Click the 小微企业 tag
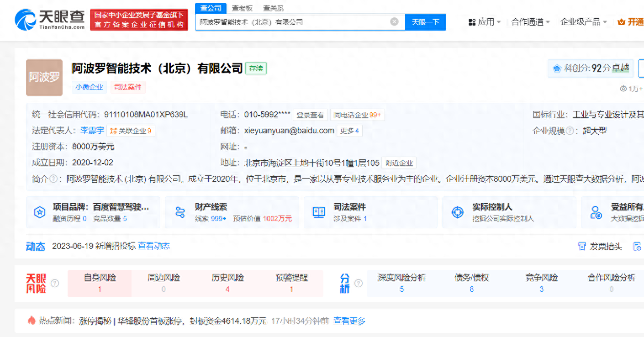Viewport: 644px width, 337px height. coord(90,87)
